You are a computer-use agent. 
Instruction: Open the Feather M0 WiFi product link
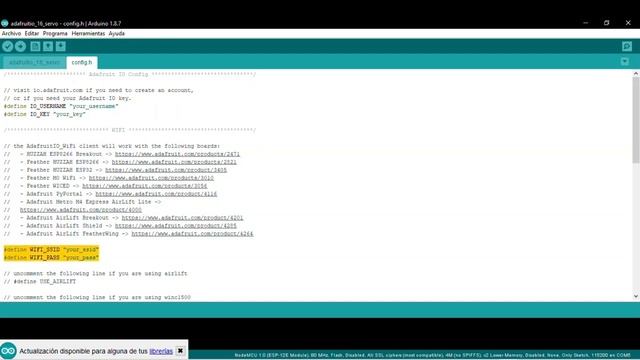[x=151, y=178]
